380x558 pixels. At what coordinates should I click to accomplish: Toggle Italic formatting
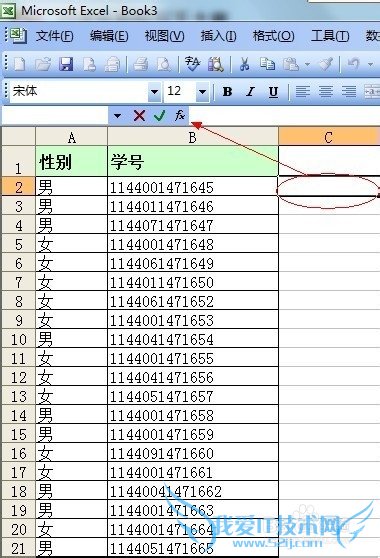point(250,92)
